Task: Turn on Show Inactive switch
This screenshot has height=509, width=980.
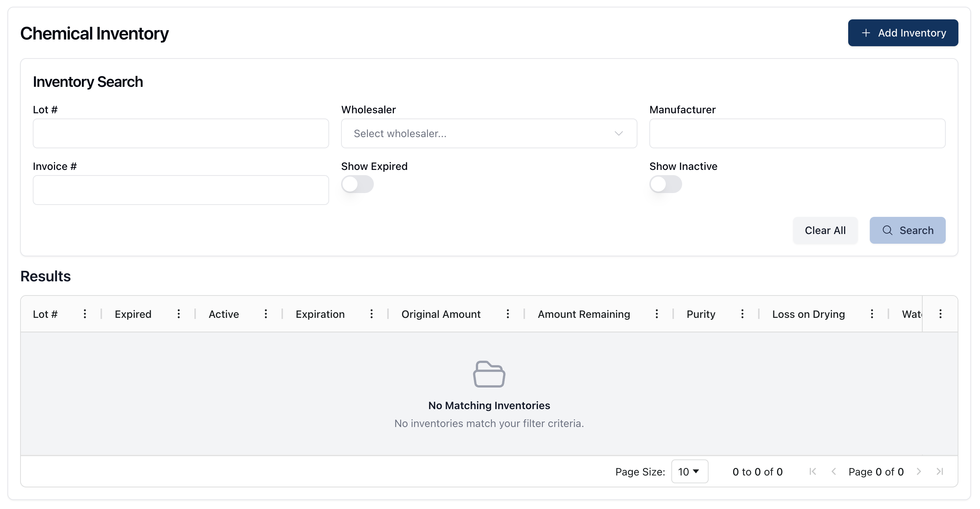Action: click(665, 184)
